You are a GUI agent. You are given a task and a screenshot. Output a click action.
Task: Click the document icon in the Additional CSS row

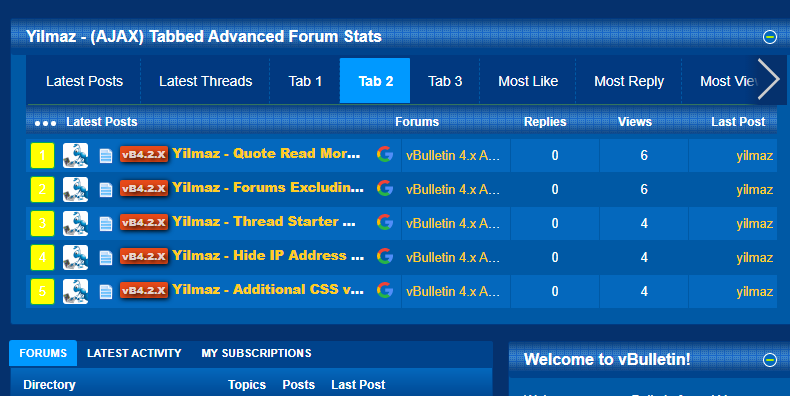[106, 292]
